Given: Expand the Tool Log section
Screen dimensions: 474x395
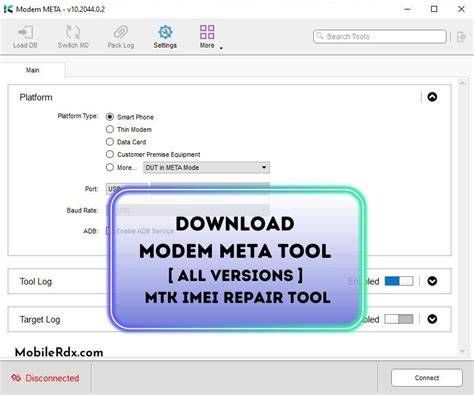Looking at the screenshot, I should [x=432, y=281].
